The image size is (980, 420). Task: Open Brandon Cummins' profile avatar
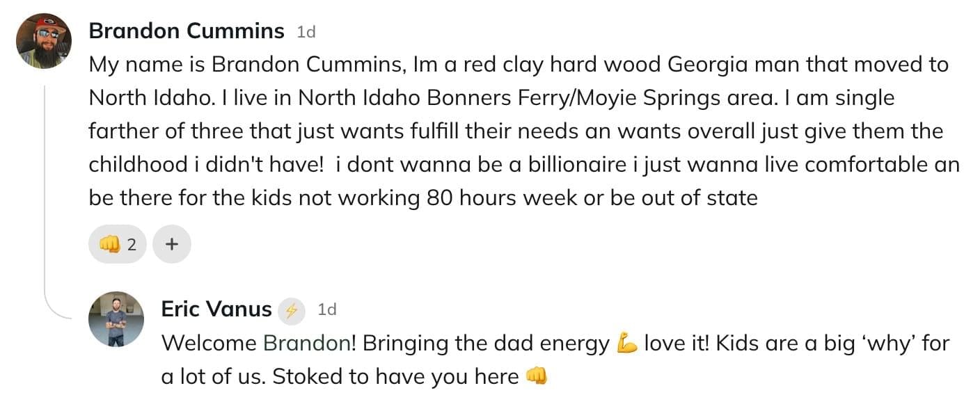(44, 41)
